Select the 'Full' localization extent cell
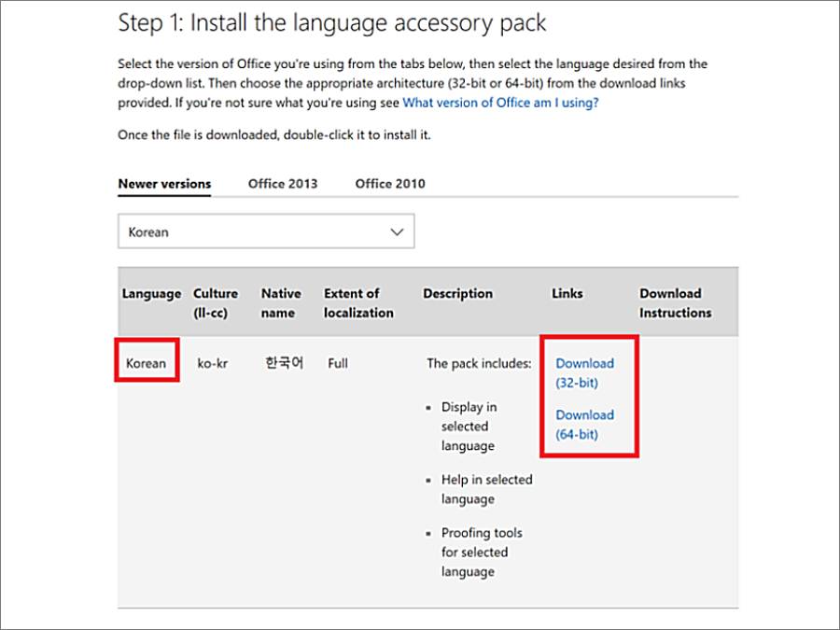840x630 pixels. tap(338, 363)
